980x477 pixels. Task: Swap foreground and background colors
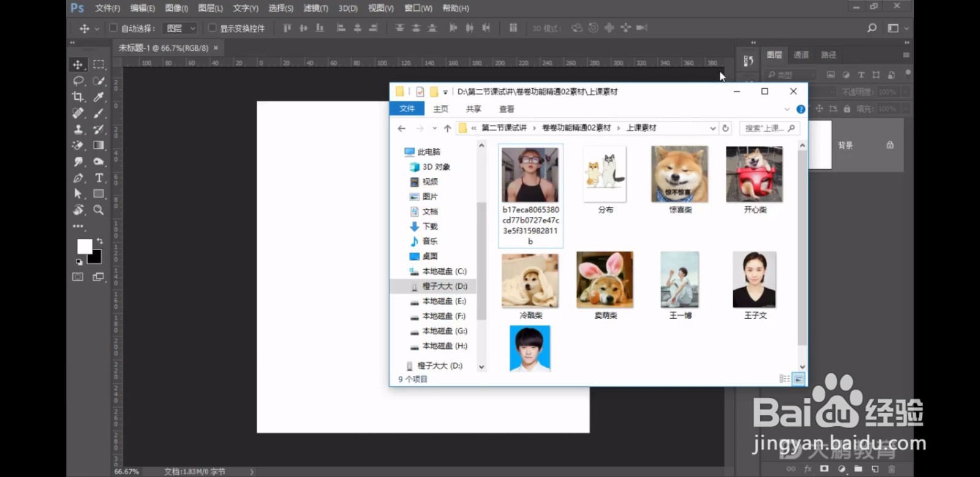100,241
